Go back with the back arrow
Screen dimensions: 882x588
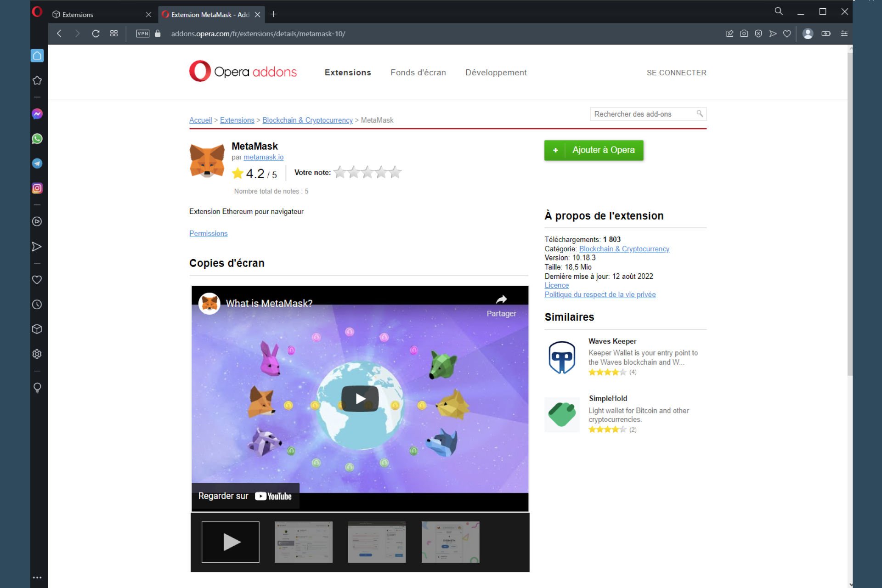(x=59, y=34)
